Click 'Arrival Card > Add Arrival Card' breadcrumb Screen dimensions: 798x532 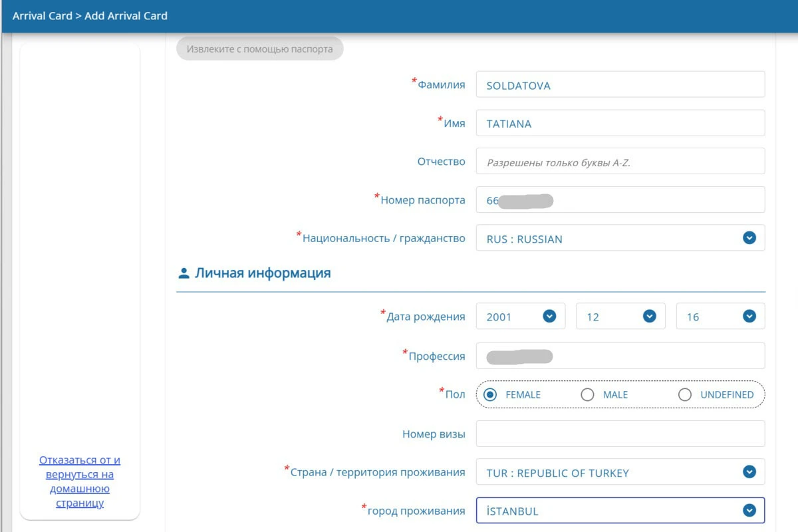coord(90,15)
